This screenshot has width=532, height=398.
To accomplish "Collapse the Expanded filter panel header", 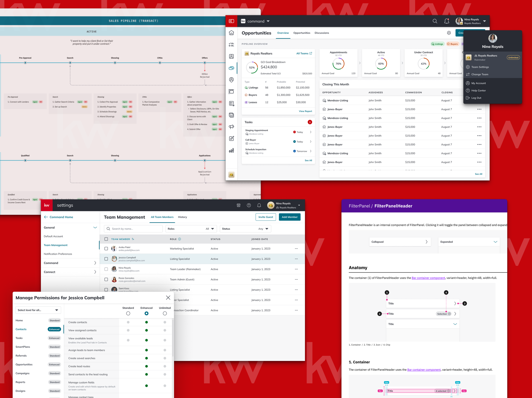I will (469, 242).
